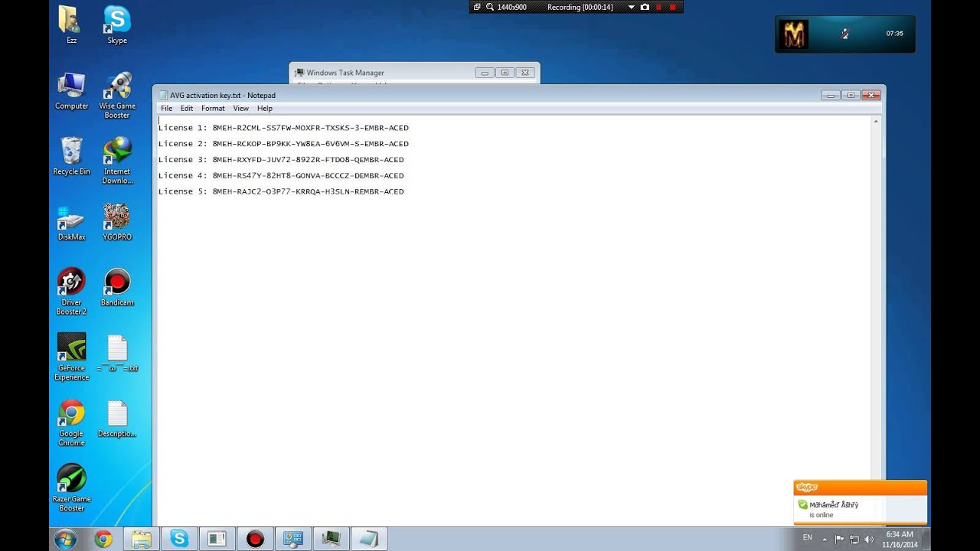Click the 1440x900 resolution label

pos(511,7)
